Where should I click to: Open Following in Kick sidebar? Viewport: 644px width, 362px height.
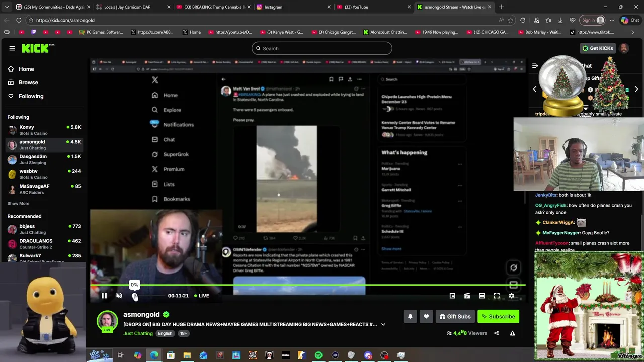31,96
